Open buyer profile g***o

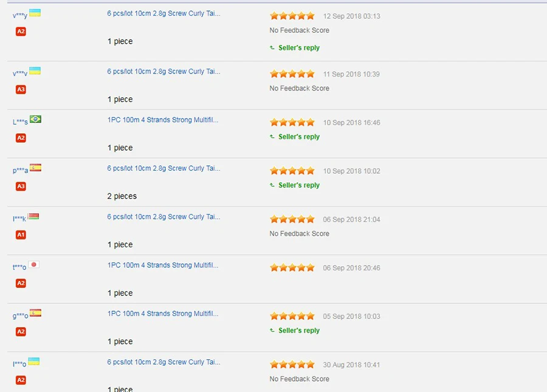coord(20,316)
